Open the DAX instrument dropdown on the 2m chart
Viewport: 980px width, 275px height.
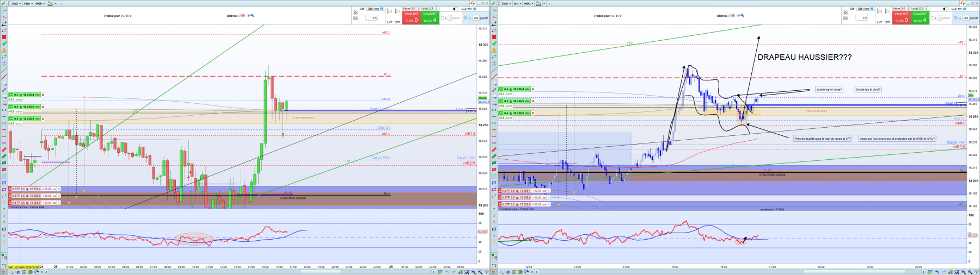pyautogui.click(x=506, y=3)
